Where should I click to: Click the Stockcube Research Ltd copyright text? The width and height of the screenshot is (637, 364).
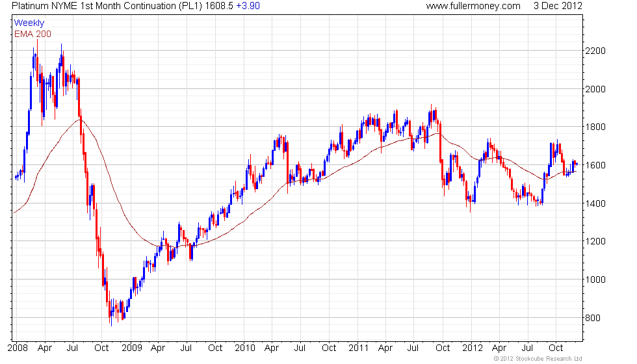point(538,359)
